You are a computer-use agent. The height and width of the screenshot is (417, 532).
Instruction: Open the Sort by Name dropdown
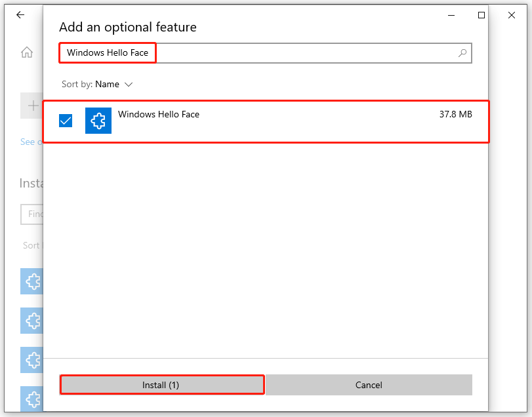tap(97, 84)
